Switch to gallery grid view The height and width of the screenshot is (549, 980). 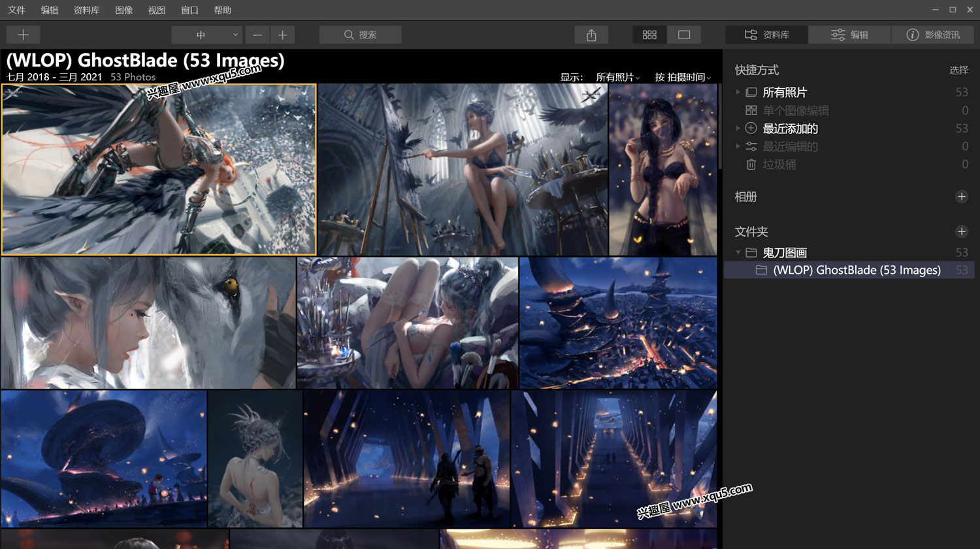(649, 35)
